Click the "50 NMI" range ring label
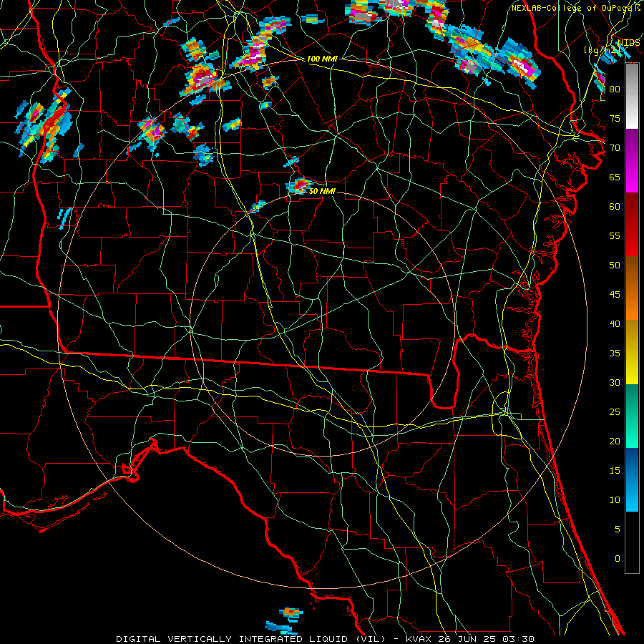 point(322,191)
